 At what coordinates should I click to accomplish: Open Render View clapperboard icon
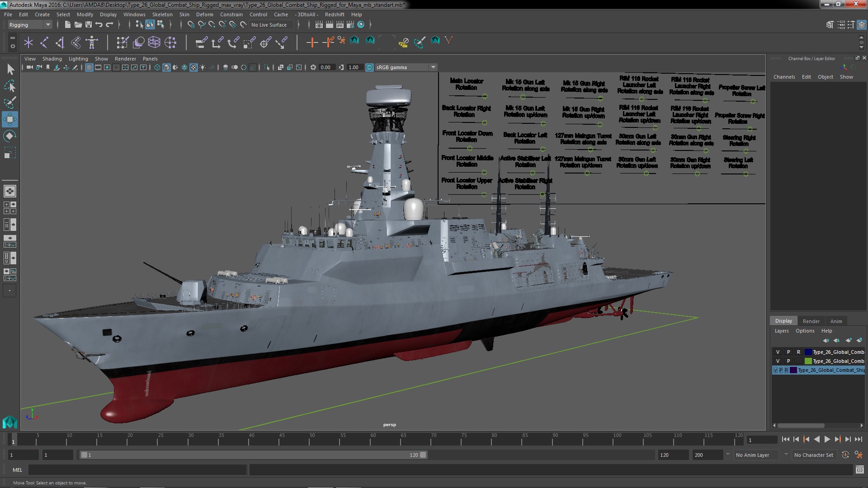pos(319,25)
